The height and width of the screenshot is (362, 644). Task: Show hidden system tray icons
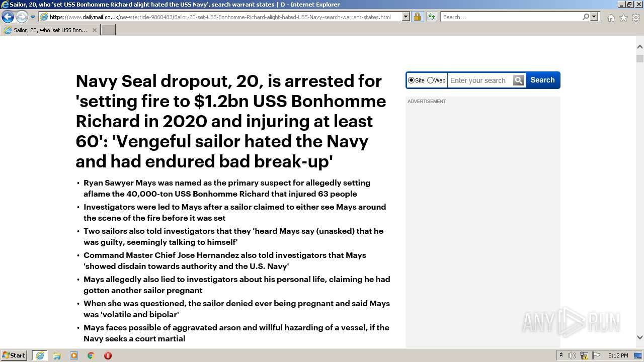(x=561, y=355)
